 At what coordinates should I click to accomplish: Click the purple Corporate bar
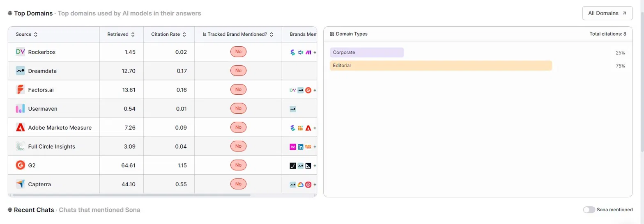pos(367,53)
